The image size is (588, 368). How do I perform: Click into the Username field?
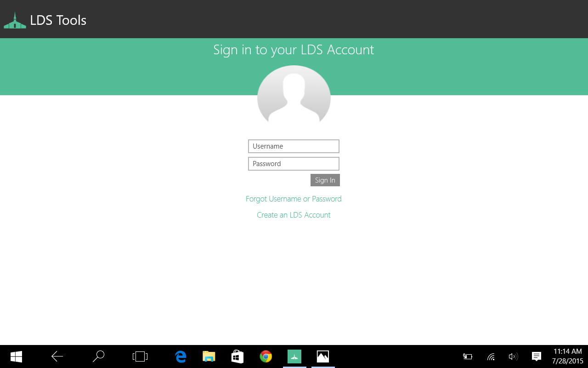pos(294,146)
